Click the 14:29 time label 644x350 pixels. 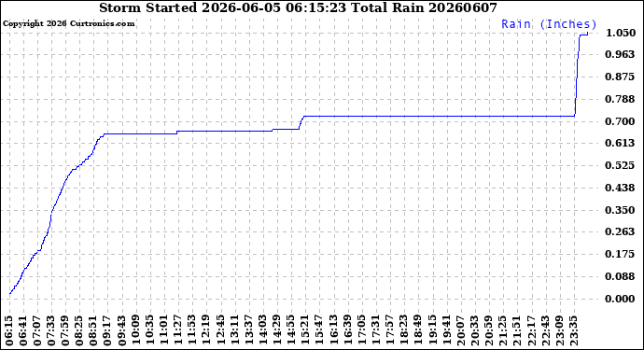276,331
